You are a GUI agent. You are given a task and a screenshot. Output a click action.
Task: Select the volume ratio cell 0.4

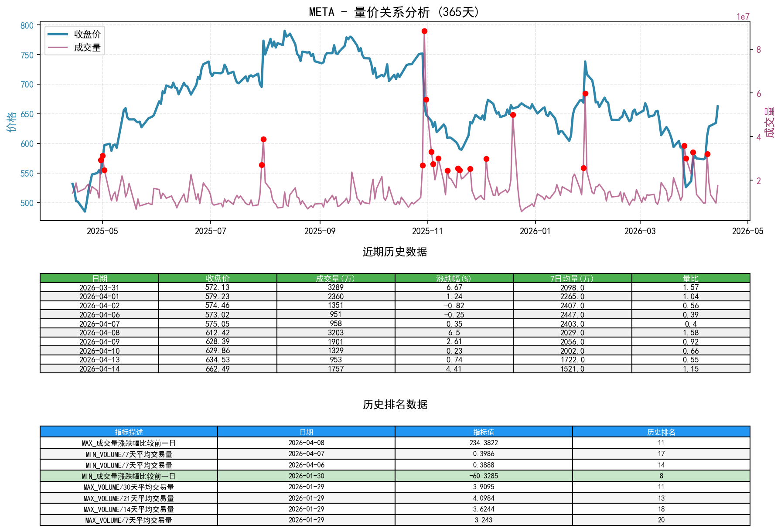[691, 324]
